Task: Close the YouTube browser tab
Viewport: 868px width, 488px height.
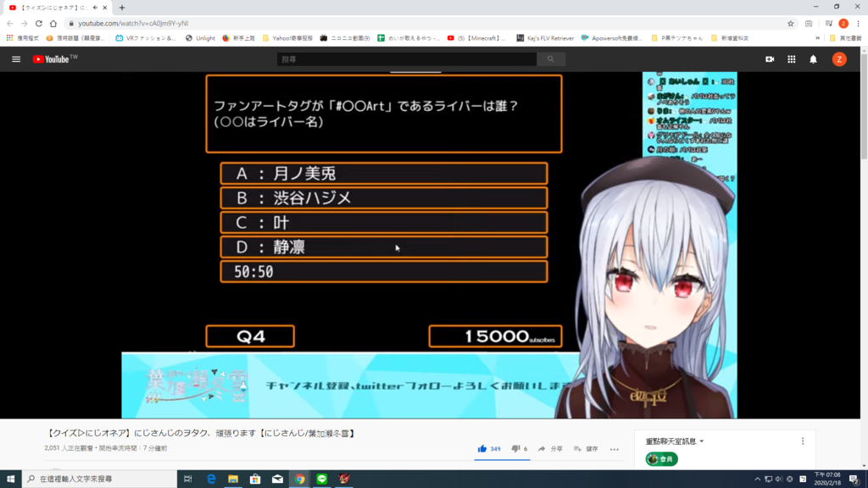Action: pos(104,8)
